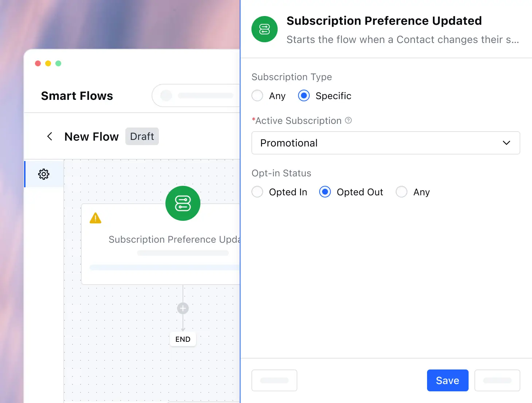Open flow settings gear icon
This screenshot has width=532, height=403.
pyautogui.click(x=44, y=174)
